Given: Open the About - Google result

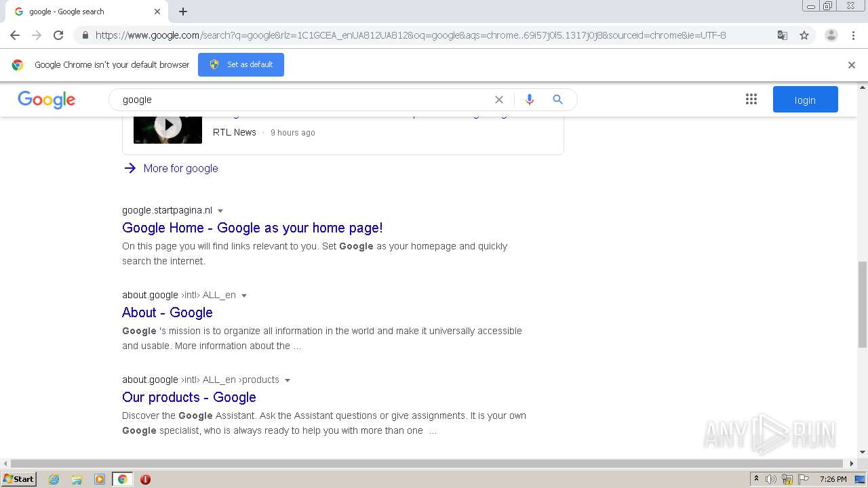Looking at the screenshot, I should coord(167,312).
